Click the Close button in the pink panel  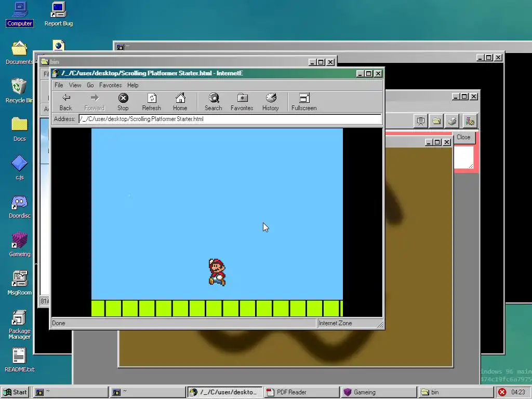(463, 137)
